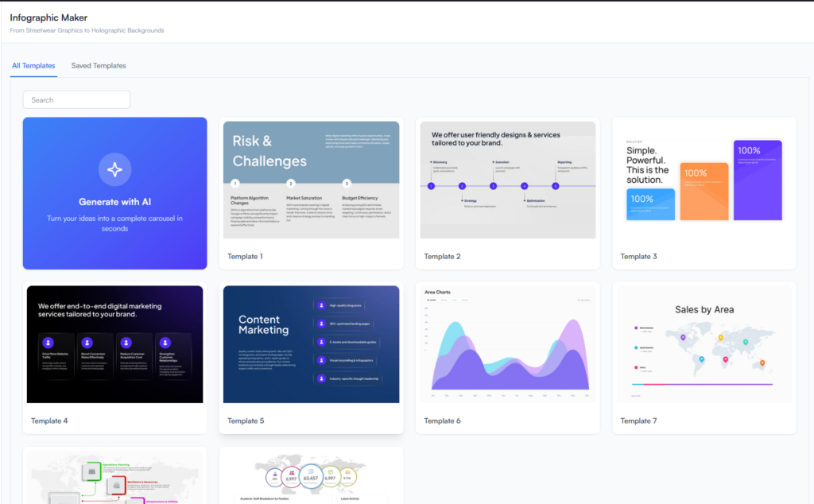This screenshot has height=504, width=814.
Task: Select the dark marketing Template 4 card
Action: click(114, 343)
